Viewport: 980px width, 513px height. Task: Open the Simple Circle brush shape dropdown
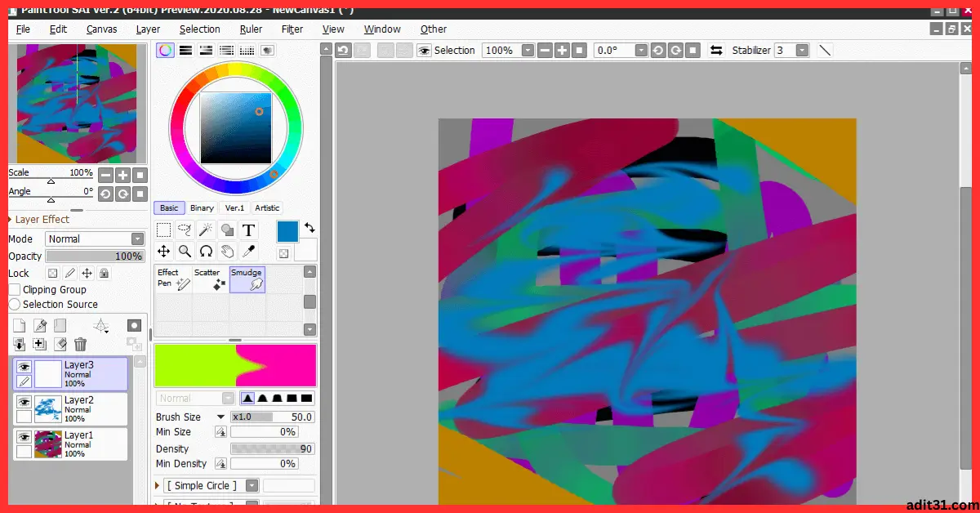click(252, 486)
